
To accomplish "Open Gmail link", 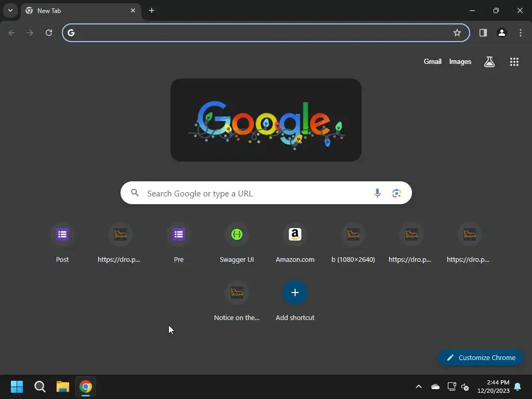I will coord(433,61).
